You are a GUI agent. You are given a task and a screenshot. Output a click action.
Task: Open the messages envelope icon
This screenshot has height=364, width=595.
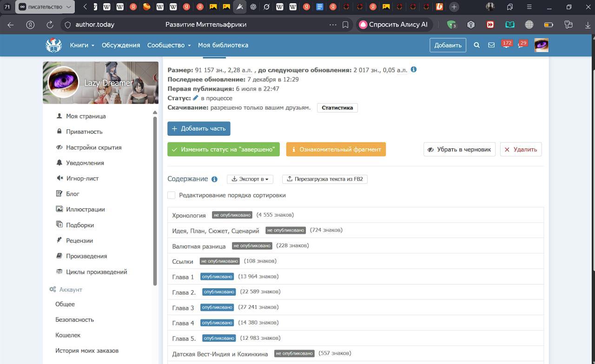(491, 45)
